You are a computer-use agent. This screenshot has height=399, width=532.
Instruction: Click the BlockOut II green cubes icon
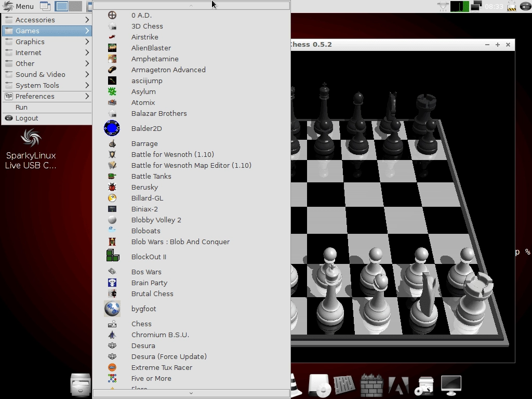(x=113, y=256)
